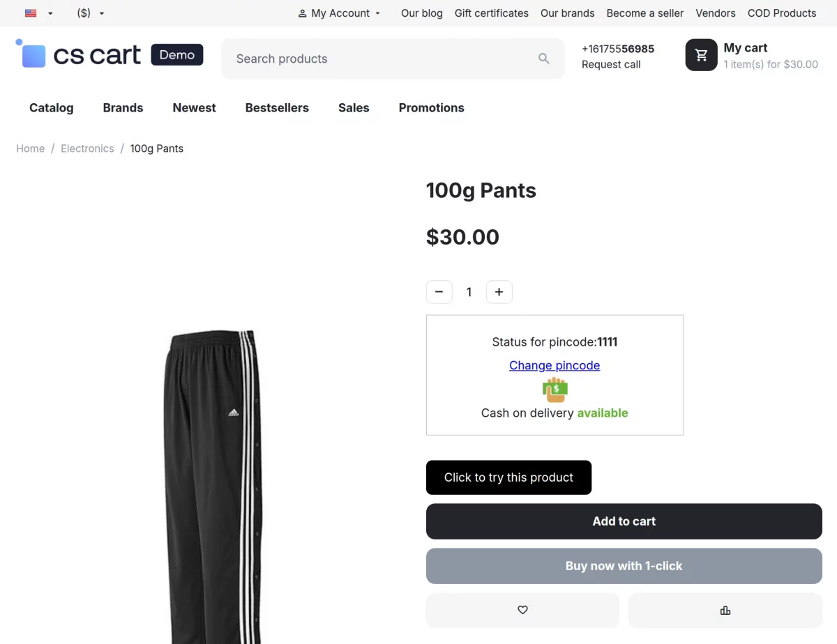Click the search magnifier icon
The image size is (837, 644).
click(544, 59)
